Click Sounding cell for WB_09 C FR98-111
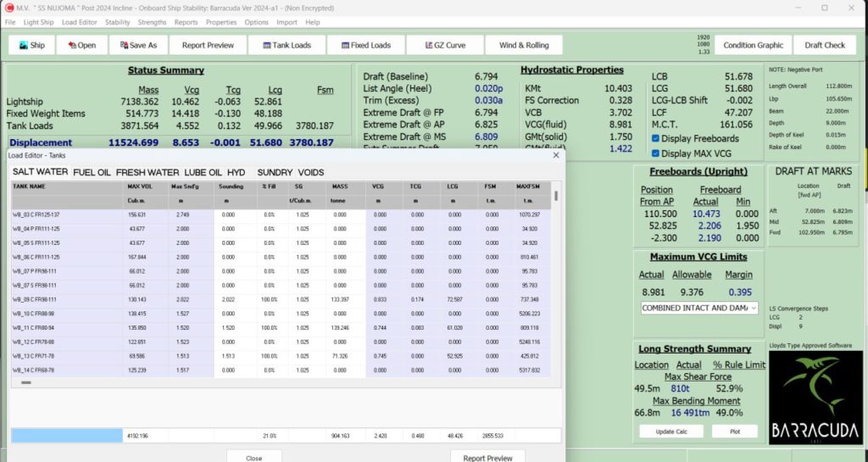Viewport: 868px width, 462px height. click(236, 299)
